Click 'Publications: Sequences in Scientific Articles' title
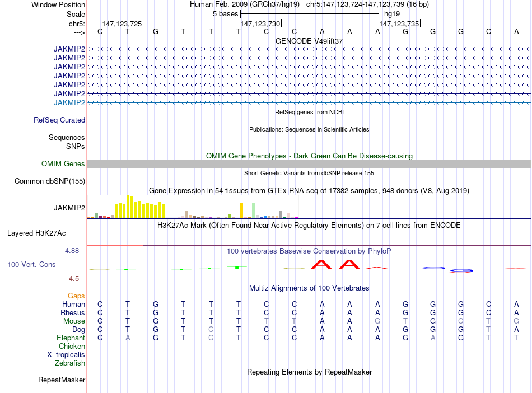Screen dimensions: 532x393 point(309,129)
